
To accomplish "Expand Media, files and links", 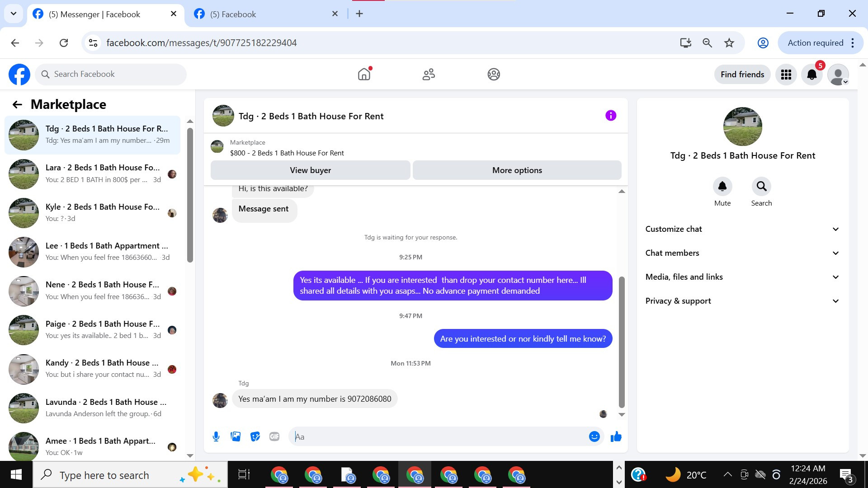I will (x=742, y=277).
